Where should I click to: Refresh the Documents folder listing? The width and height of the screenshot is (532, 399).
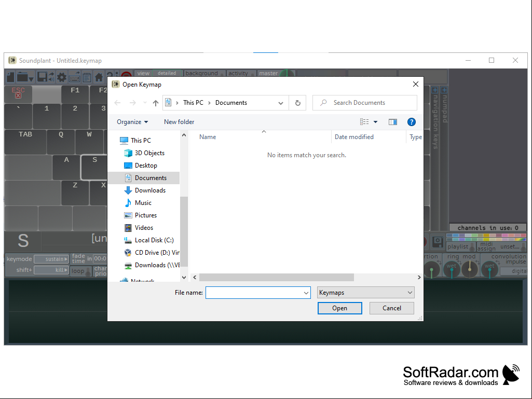(x=297, y=103)
